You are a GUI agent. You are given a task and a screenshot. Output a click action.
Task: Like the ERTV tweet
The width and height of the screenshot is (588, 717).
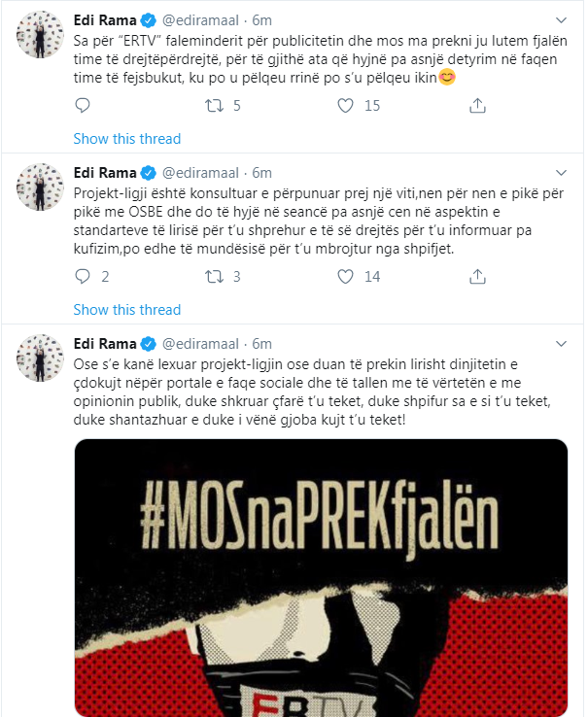click(344, 106)
